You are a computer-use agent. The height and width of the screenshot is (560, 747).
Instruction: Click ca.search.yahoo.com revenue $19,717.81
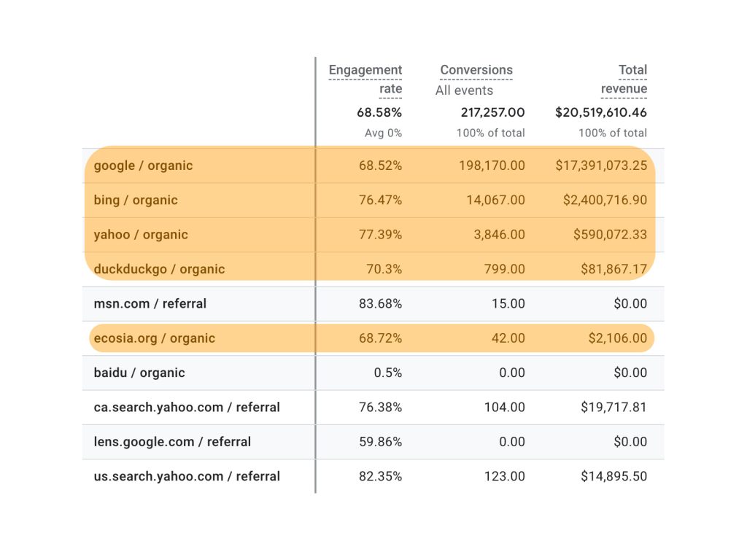(x=614, y=408)
